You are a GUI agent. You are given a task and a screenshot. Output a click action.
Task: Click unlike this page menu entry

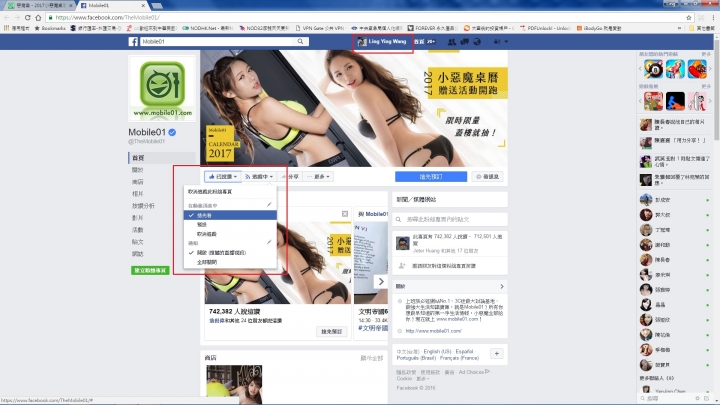click(230, 191)
